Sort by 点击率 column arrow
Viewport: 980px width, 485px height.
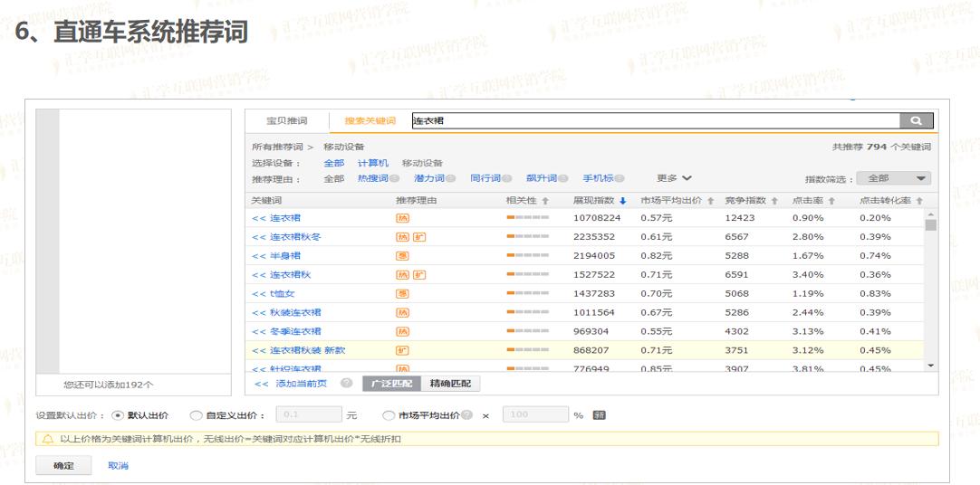(831, 201)
